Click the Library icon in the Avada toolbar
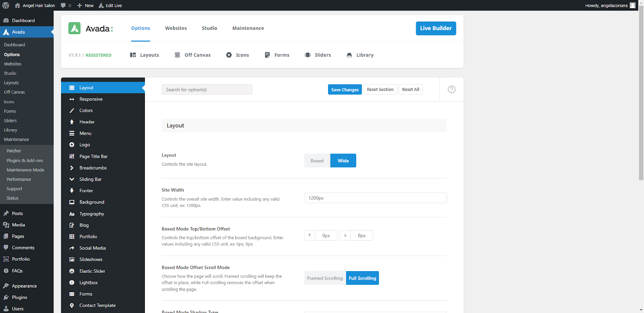Screen dimensions: 644x313 click(x=349, y=55)
